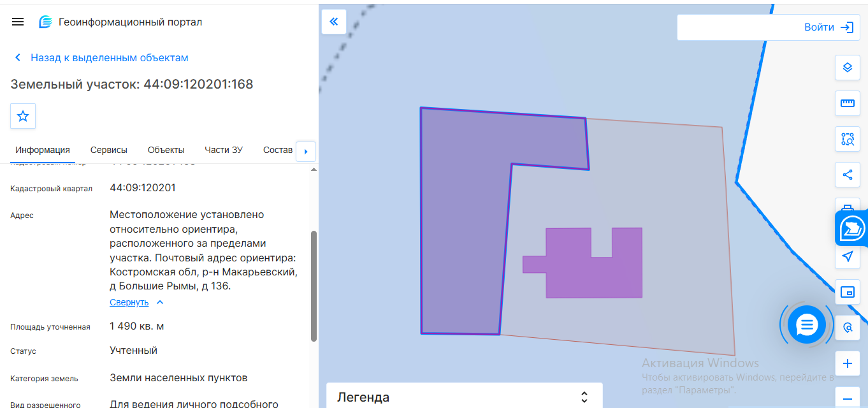
Task: Open the Состав tab
Action: click(278, 150)
